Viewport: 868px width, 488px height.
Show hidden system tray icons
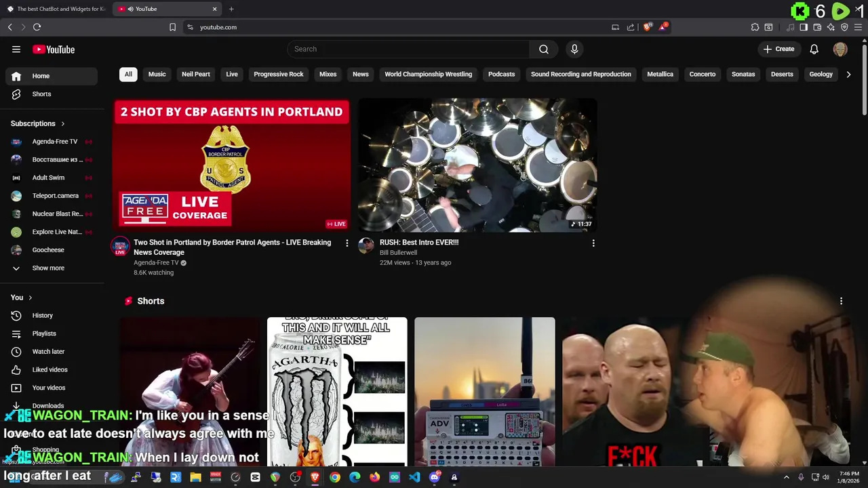(x=787, y=477)
